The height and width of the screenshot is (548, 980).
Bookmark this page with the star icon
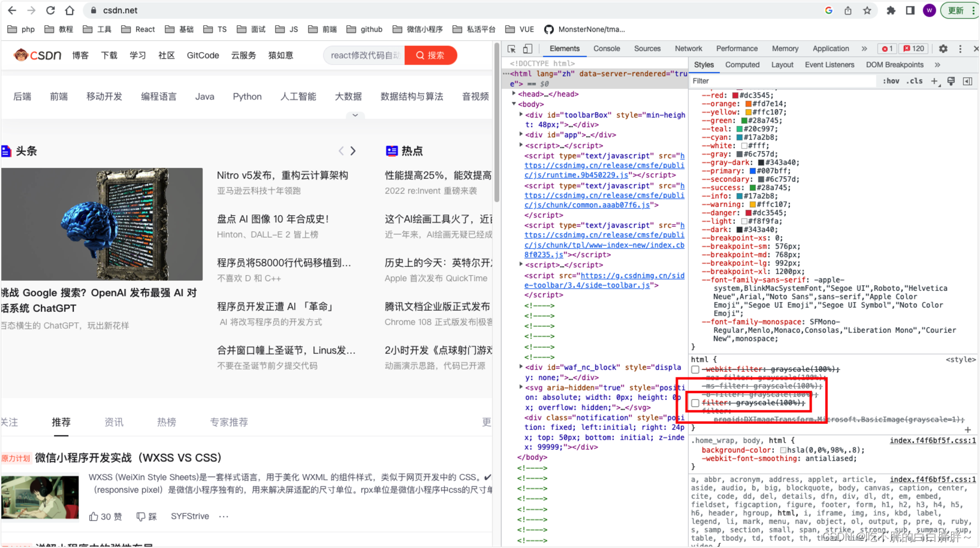(867, 10)
